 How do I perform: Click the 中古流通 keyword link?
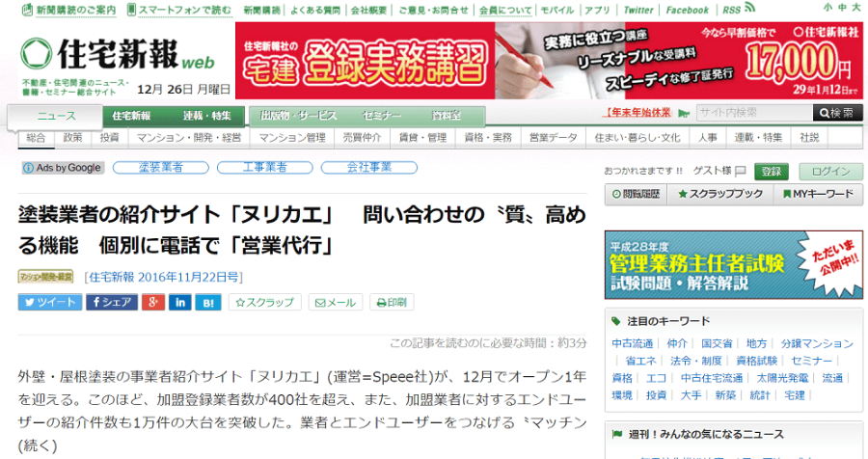click(633, 343)
